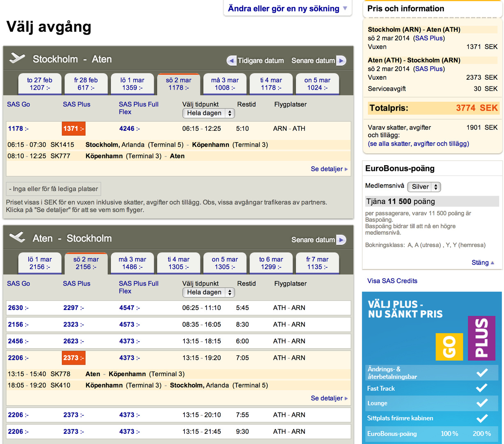Click se alla skatter, avgifter och tillägg
Viewport: 504px width, 444px height.
[418, 144]
